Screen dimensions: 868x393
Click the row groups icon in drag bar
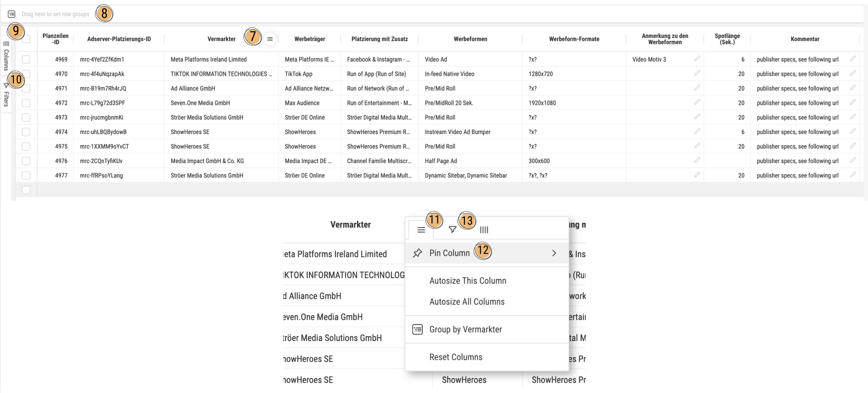coord(11,14)
